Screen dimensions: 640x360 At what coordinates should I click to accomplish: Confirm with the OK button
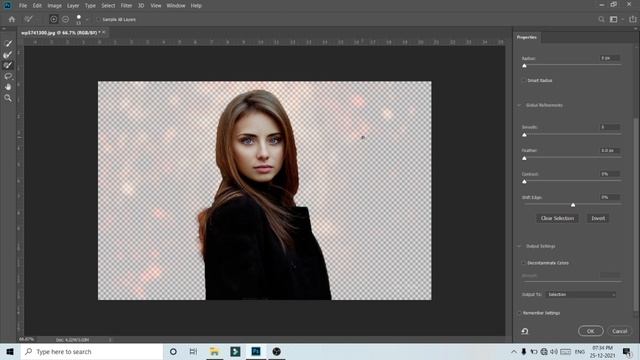coord(591,331)
